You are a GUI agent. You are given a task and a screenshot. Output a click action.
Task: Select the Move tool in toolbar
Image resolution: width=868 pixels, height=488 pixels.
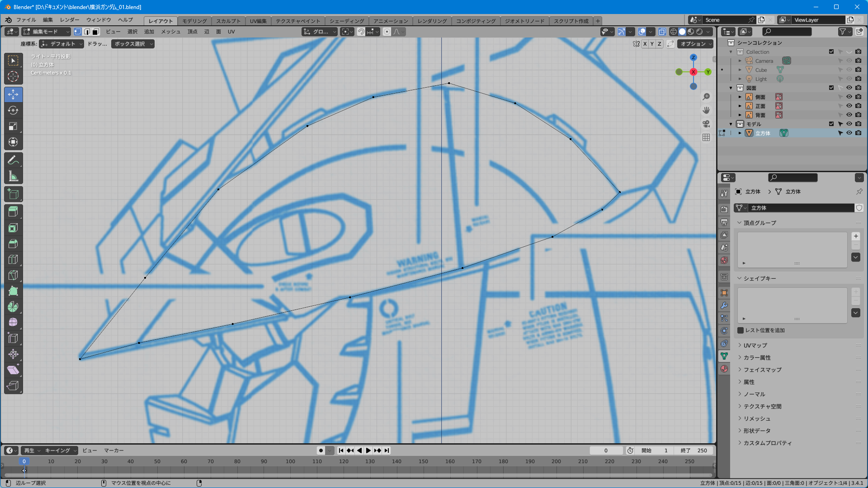(13, 94)
